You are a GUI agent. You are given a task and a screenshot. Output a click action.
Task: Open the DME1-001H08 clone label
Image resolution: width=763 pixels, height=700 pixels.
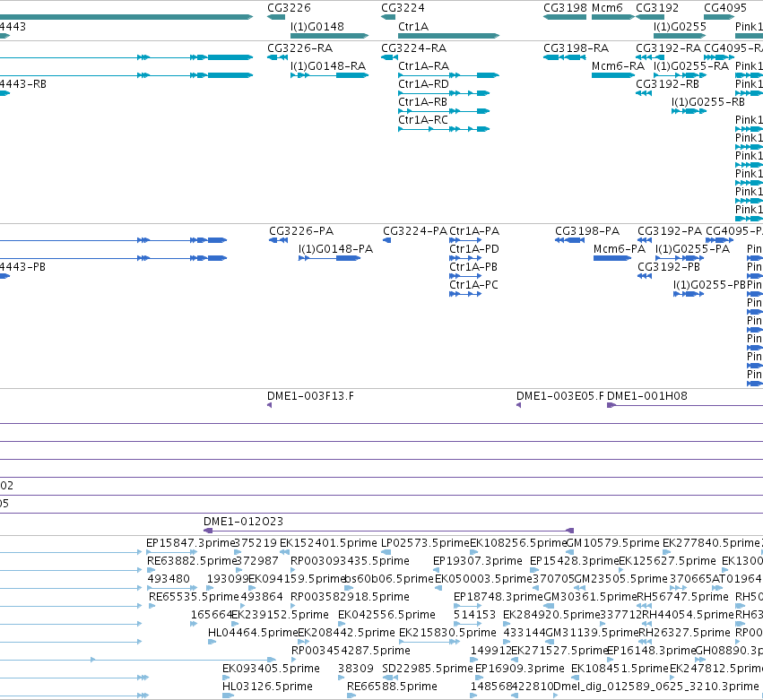pyautogui.click(x=647, y=396)
